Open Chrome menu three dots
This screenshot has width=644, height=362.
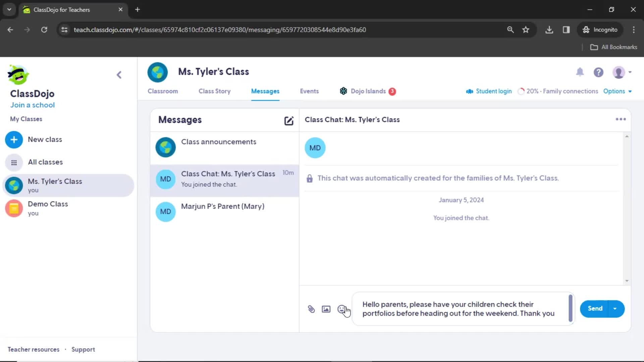634,30
